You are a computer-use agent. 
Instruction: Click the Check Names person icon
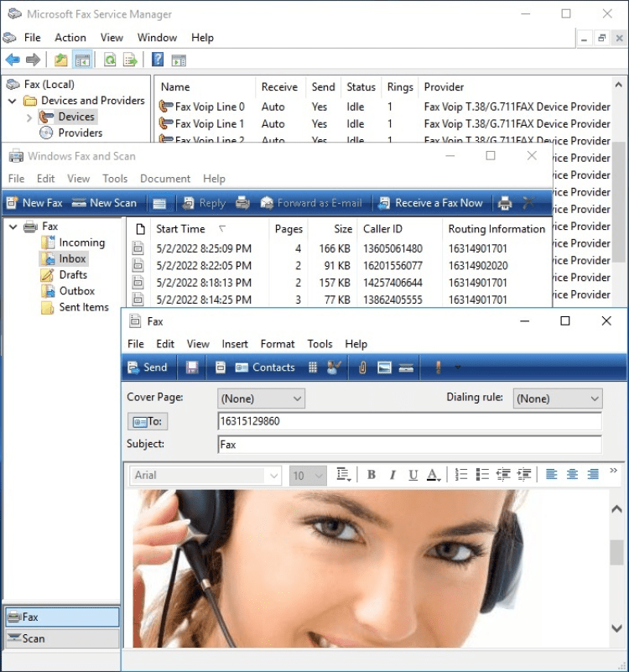pos(334,367)
